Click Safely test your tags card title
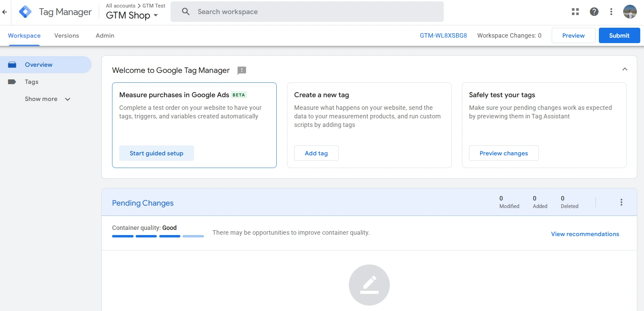 pos(502,95)
